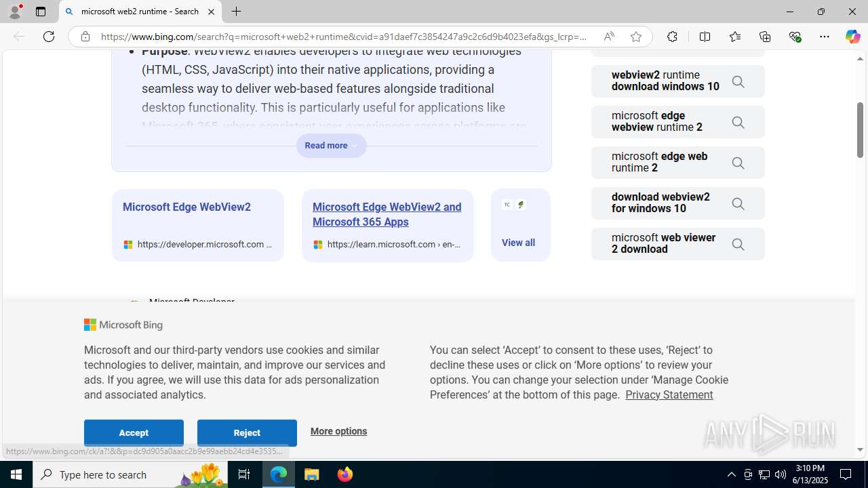Open the network tray icon
The width and height of the screenshot is (868, 488).
[764, 474]
